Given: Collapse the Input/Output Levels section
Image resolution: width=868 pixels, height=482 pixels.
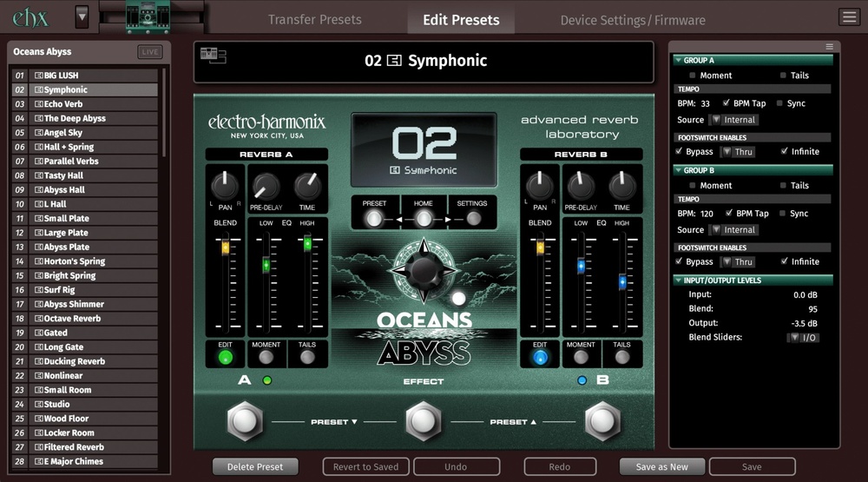Looking at the screenshot, I should [x=678, y=281].
